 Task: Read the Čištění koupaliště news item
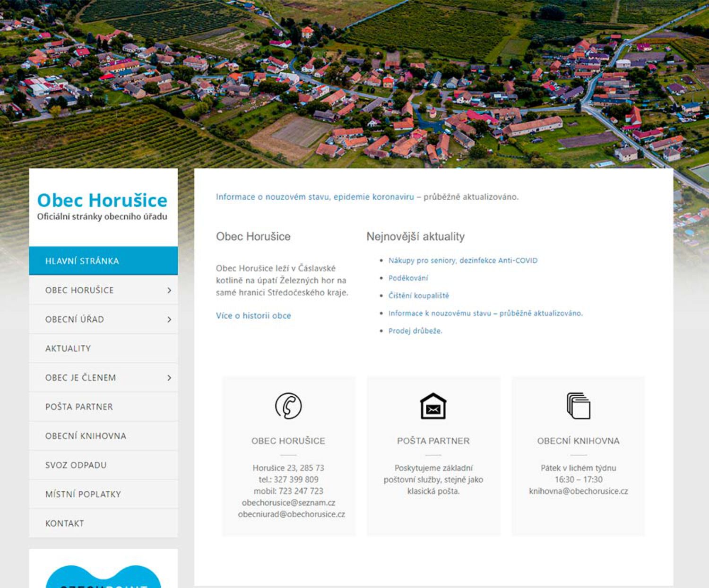(x=418, y=296)
